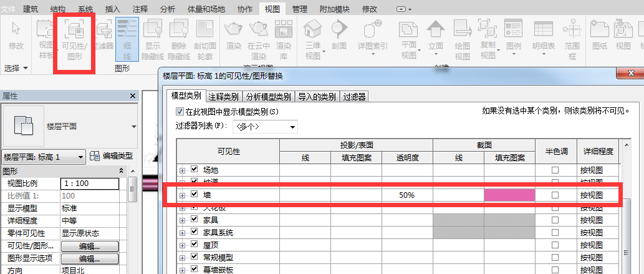Screen dimensions: 644x274
Task: Open 平面视图 plan views
Action: click(x=409, y=39)
